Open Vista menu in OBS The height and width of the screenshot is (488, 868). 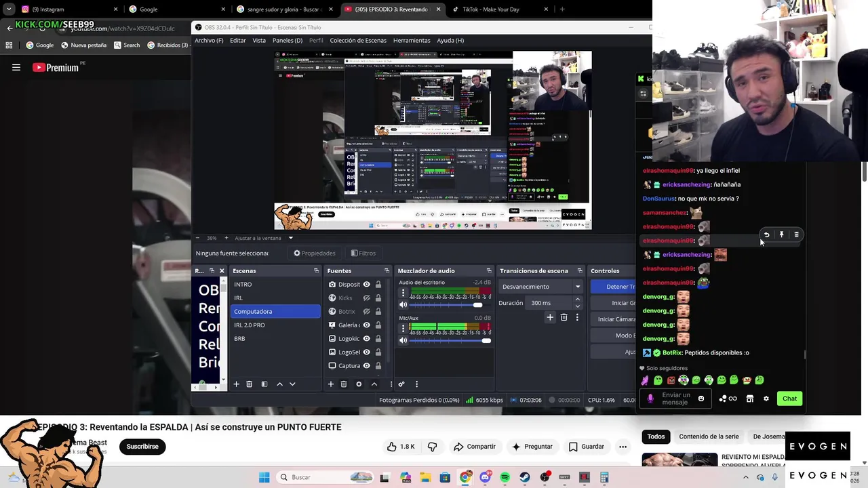click(259, 40)
